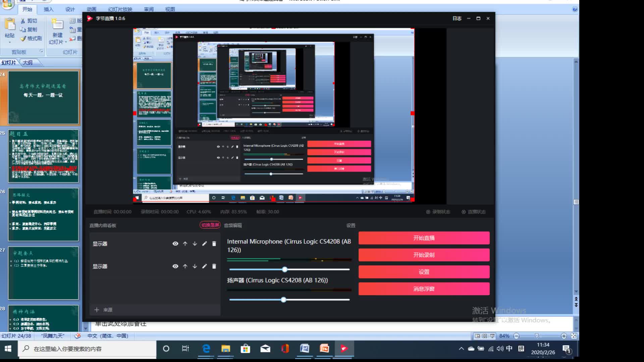644x362 pixels.
Task: Click the move-up arrow icon for first 显示器
Action: (185, 244)
